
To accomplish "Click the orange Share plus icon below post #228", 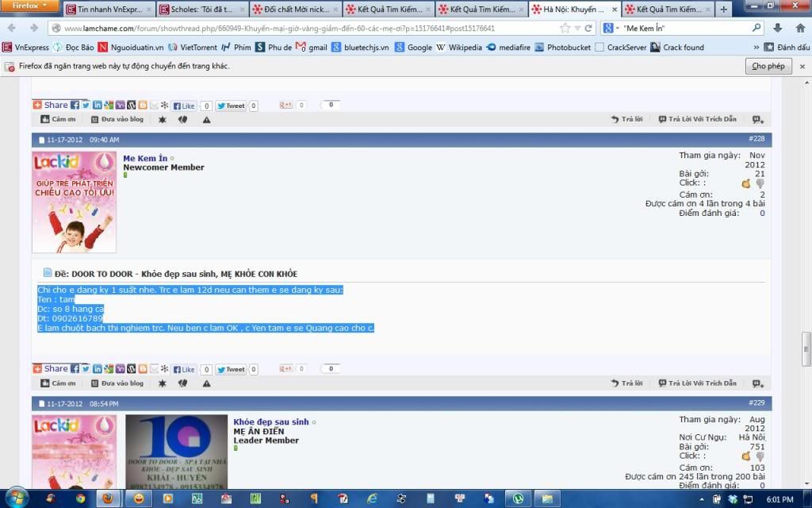I will pos(37,368).
